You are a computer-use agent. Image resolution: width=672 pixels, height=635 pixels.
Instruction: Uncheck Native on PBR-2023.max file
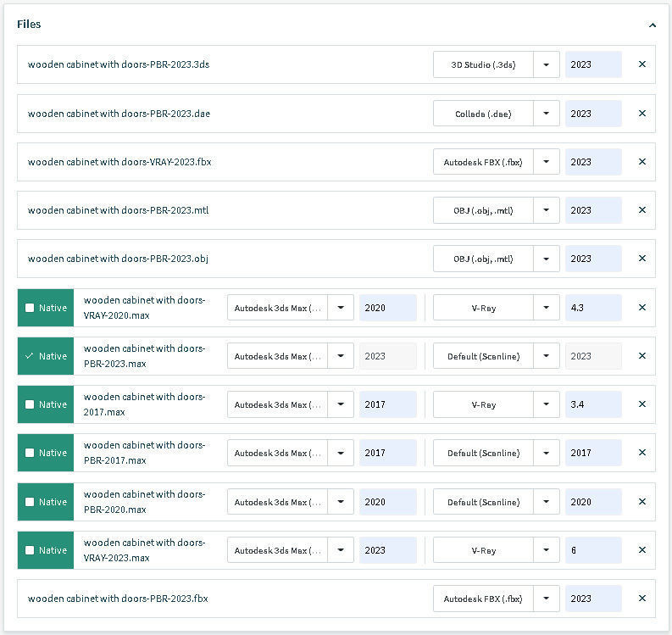[x=30, y=356]
